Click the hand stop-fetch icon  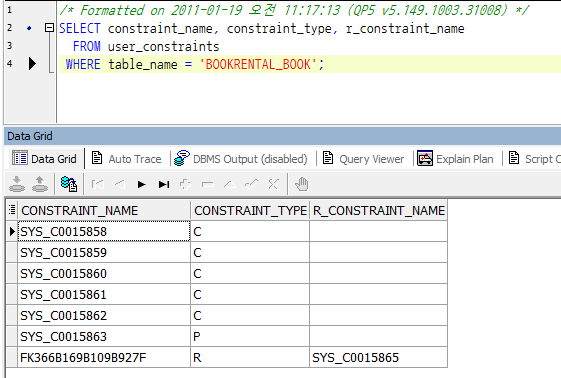click(302, 185)
